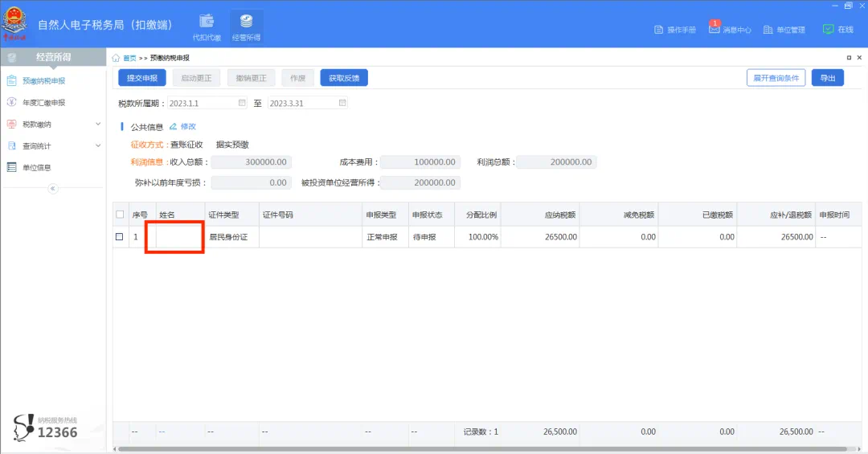Open 单位信息 in the sidebar

click(36, 168)
